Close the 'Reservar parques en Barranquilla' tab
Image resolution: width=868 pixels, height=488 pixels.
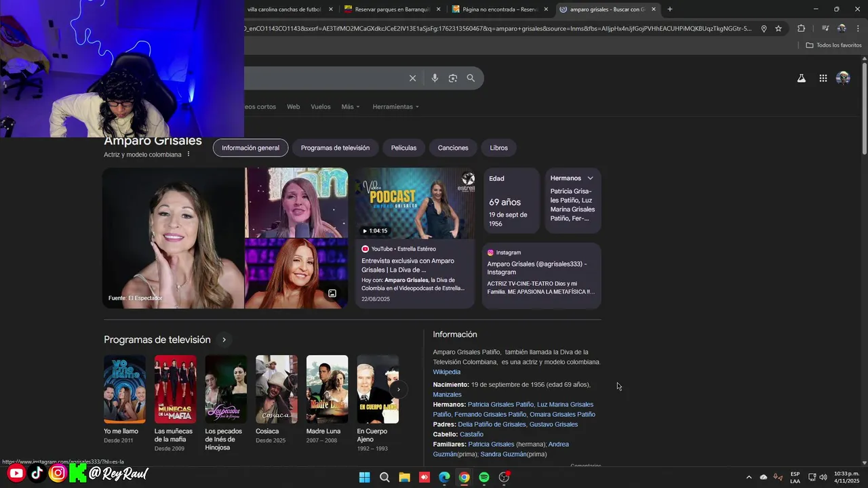point(438,9)
